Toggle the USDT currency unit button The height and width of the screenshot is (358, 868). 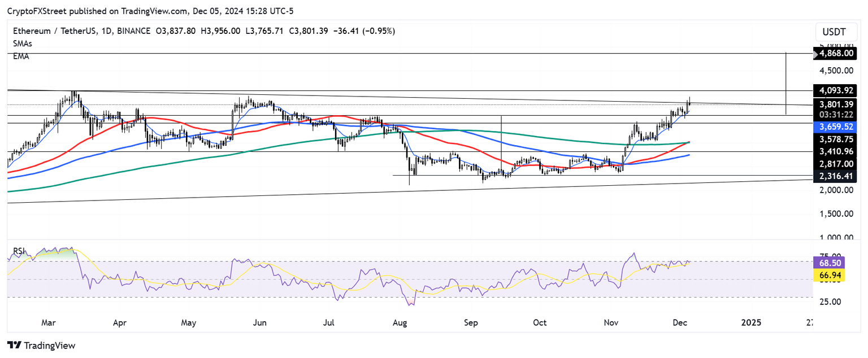point(836,32)
